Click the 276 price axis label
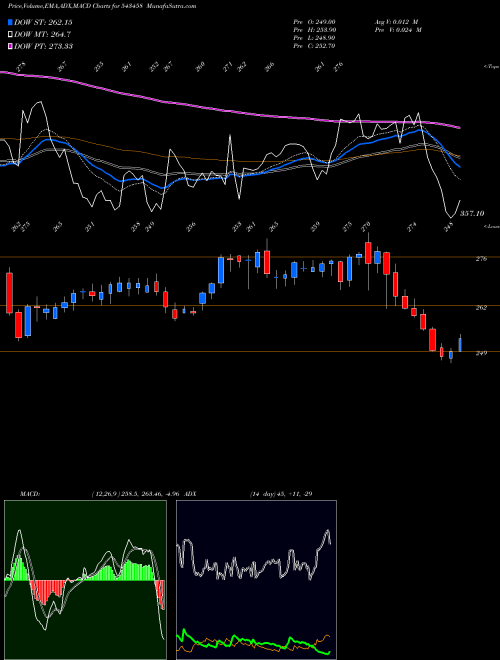500x660 pixels. (481, 259)
